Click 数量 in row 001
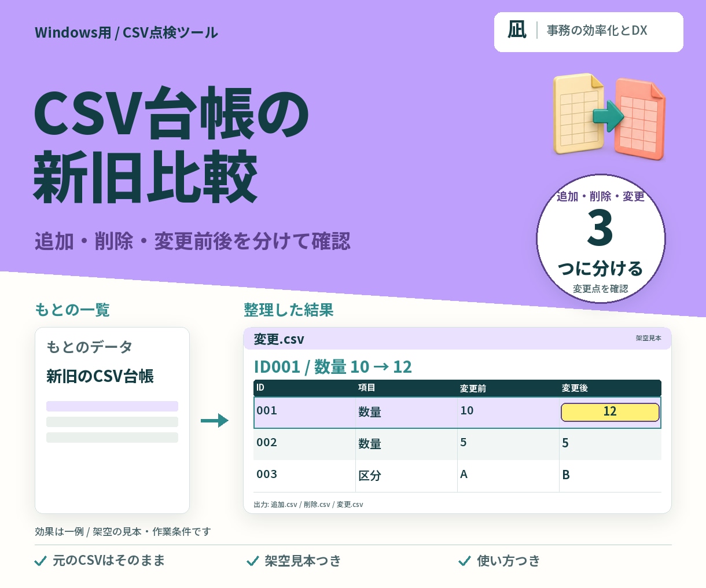The image size is (706, 588). pos(369,412)
